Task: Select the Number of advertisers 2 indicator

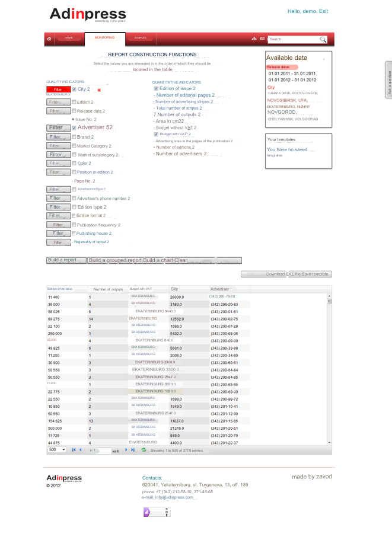Action: click(x=181, y=154)
